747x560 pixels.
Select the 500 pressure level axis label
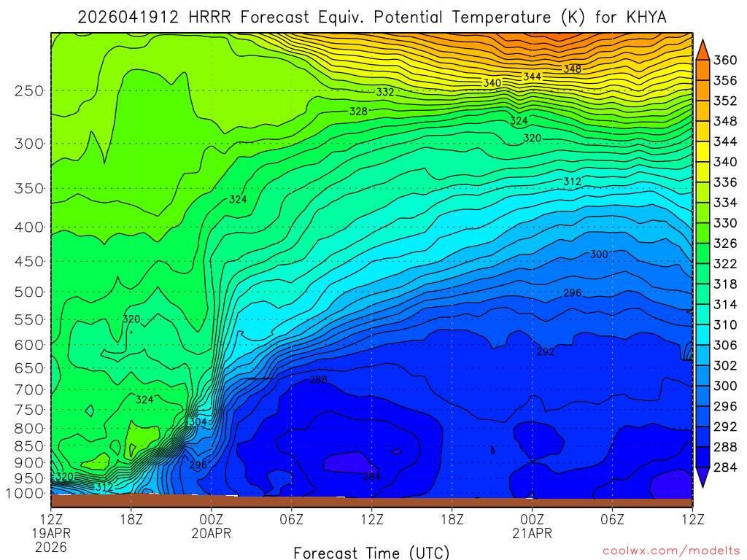29,292
